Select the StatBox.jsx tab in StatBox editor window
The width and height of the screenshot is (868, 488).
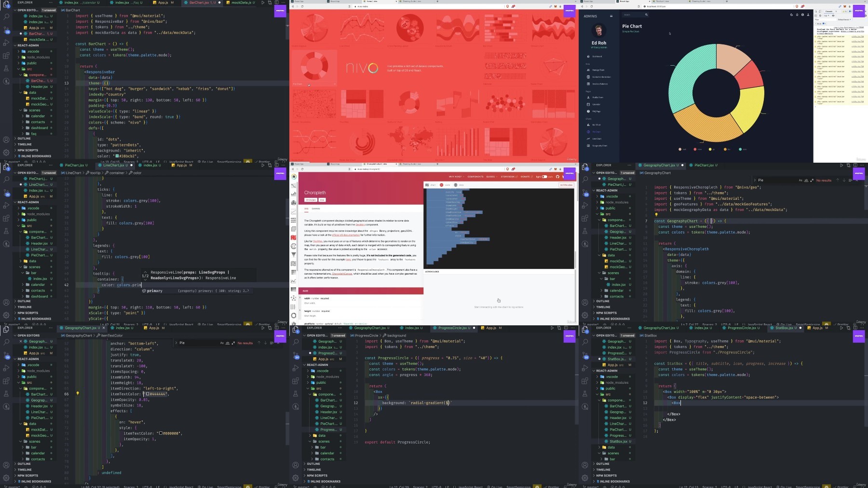pos(785,328)
